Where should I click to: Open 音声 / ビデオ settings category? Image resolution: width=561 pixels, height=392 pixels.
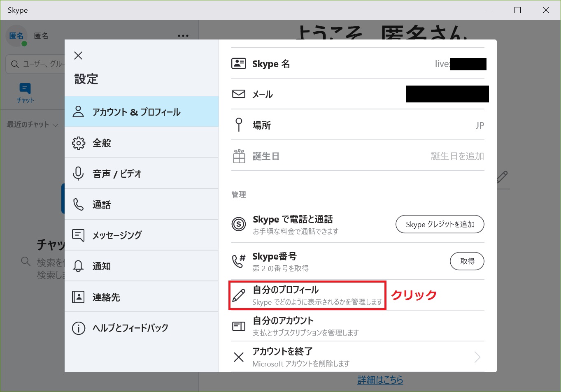point(142,174)
